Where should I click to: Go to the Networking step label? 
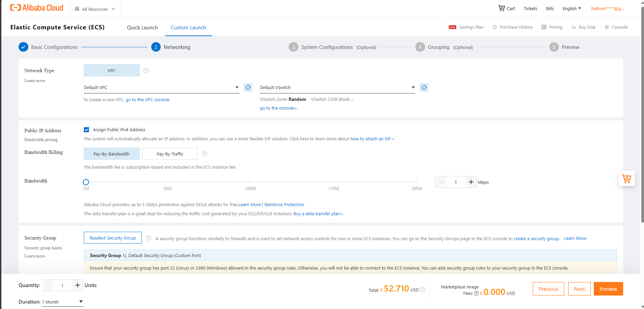(177, 47)
